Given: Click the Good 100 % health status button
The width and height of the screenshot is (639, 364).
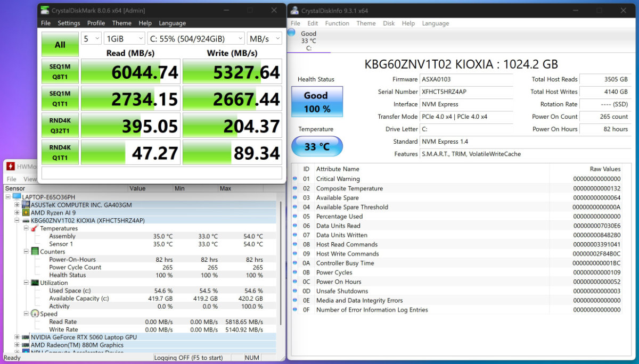Looking at the screenshot, I should 317,102.
